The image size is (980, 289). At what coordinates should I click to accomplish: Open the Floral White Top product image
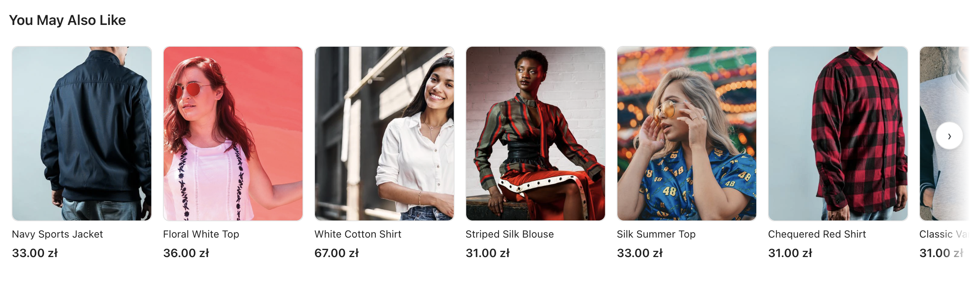point(233,134)
